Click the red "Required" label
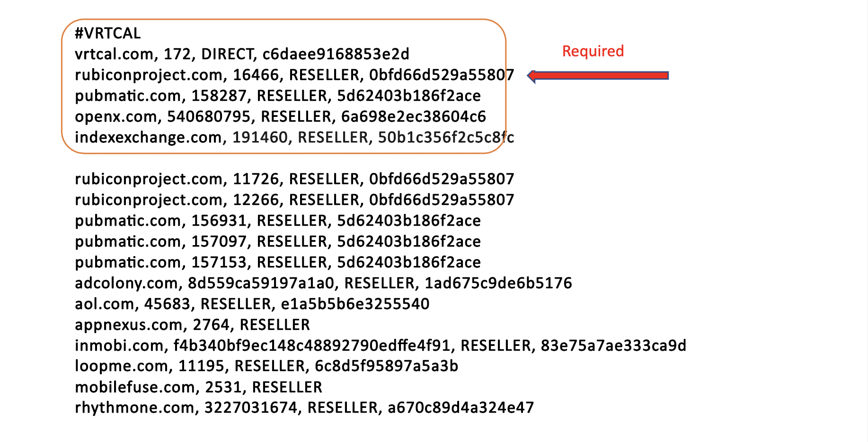868x442 pixels. coord(593,51)
